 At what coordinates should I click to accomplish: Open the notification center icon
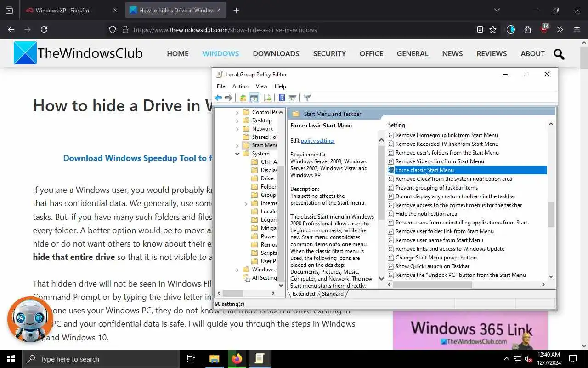(x=573, y=359)
